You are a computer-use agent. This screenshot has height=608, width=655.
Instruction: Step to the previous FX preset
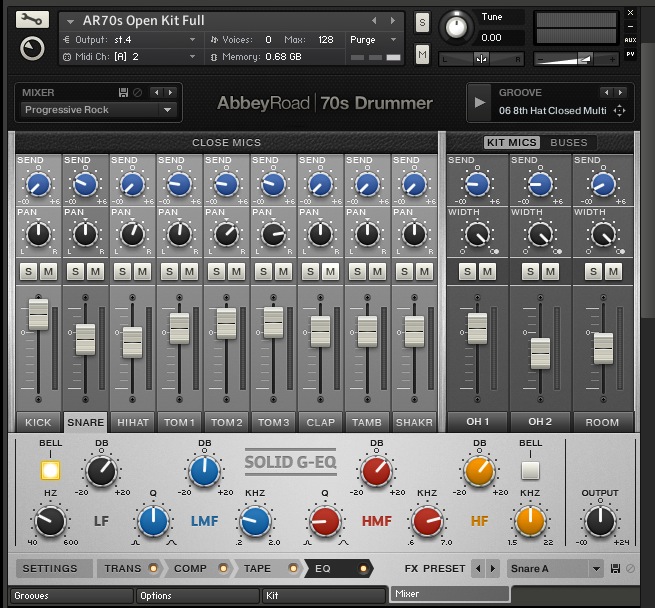coord(478,568)
